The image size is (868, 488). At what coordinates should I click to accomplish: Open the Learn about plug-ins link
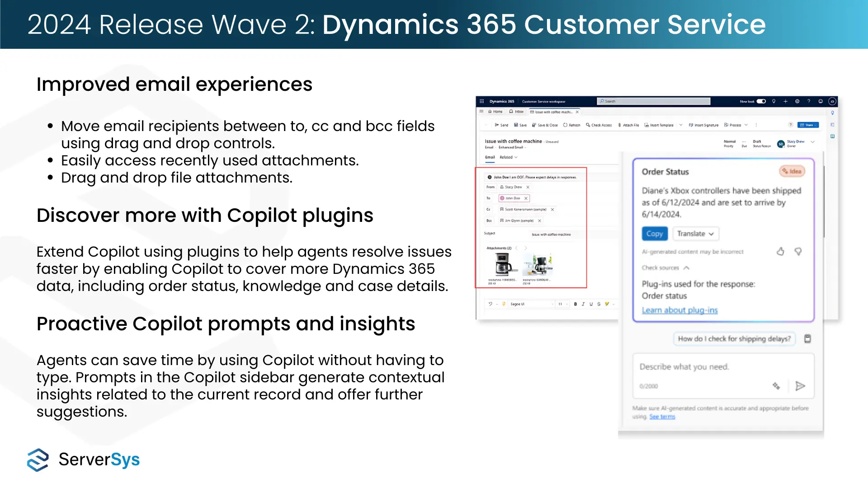point(679,310)
